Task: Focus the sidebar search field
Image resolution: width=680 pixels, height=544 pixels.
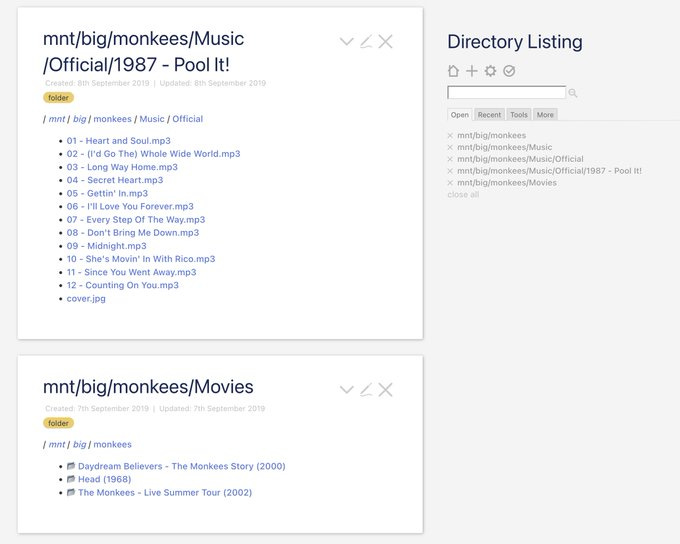Action: click(x=507, y=92)
